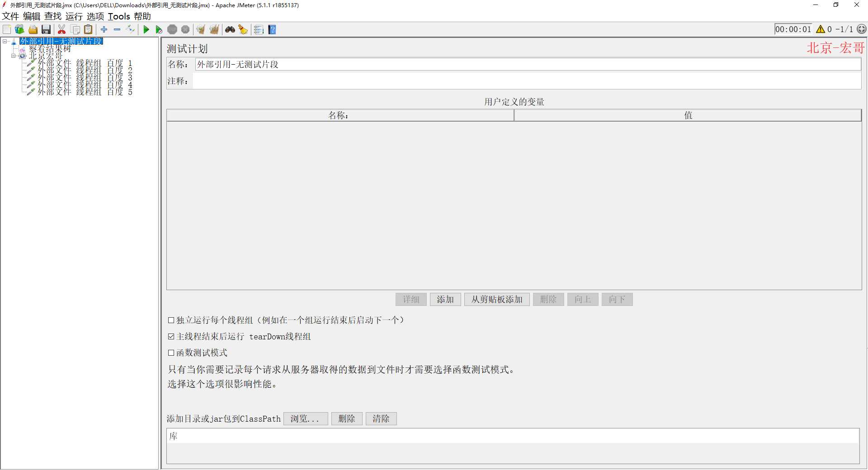Open the Function Helper list icon
The image size is (868, 470).
[x=259, y=29]
